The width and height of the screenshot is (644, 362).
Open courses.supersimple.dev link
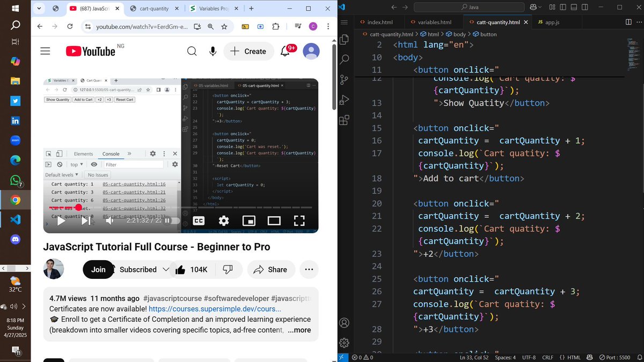[215, 309]
